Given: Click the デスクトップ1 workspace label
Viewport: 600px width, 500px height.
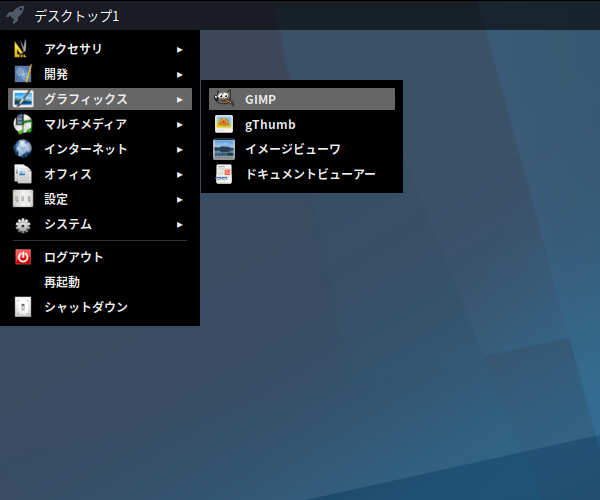Looking at the screenshot, I should tap(77, 16).
